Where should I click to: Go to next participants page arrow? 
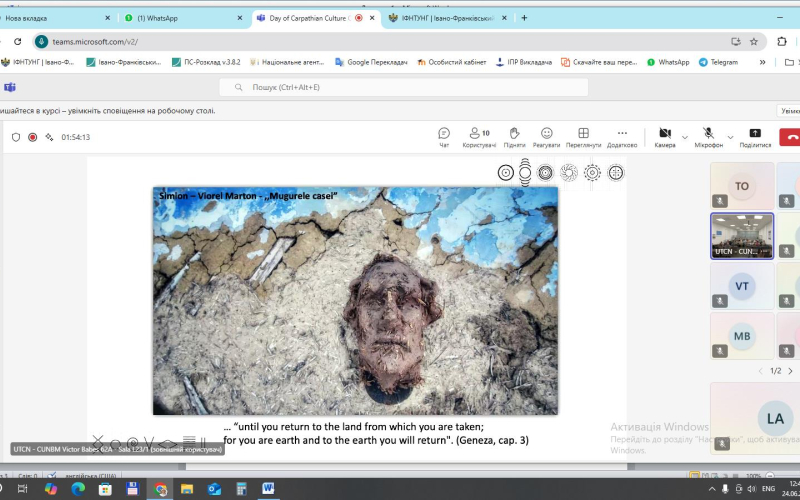click(x=791, y=371)
